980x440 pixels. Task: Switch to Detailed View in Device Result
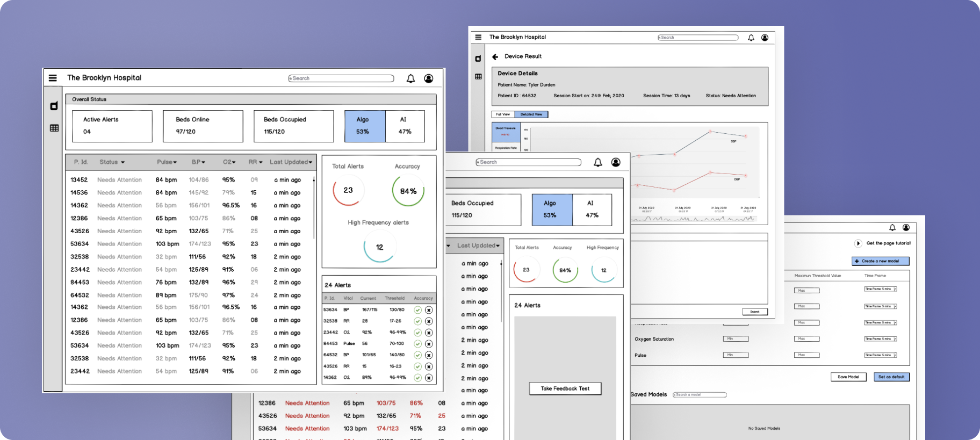[531, 114]
